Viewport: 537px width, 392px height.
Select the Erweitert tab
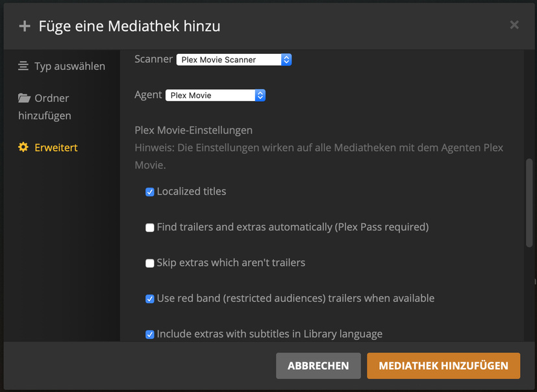coord(56,147)
